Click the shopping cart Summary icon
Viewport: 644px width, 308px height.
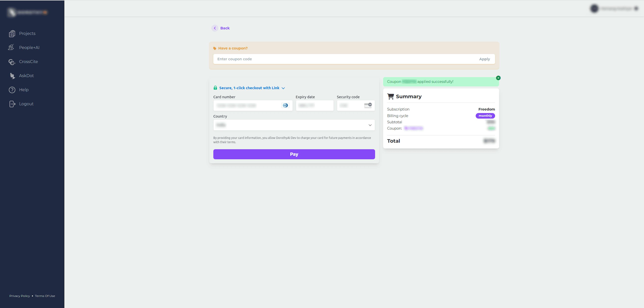tap(390, 96)
